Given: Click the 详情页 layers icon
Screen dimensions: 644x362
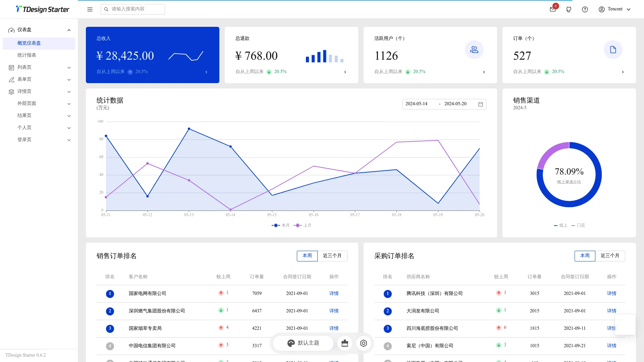Looking at the screenshot, I should 11,92.
